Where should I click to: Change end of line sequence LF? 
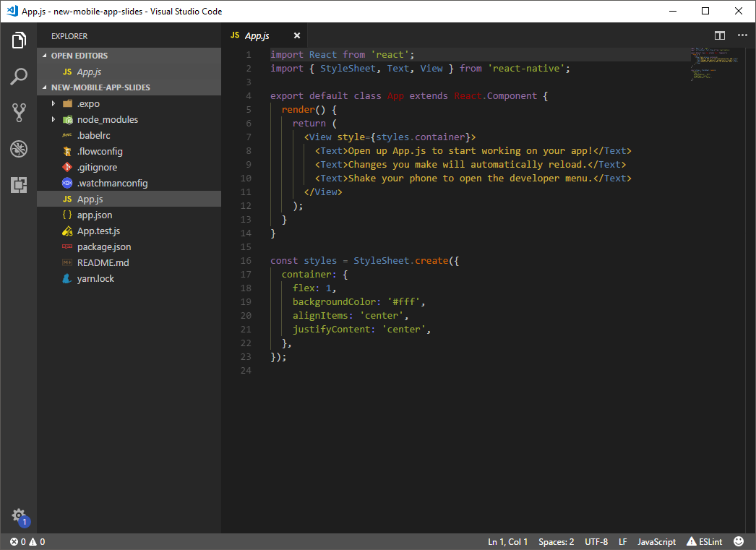[622, 542]
